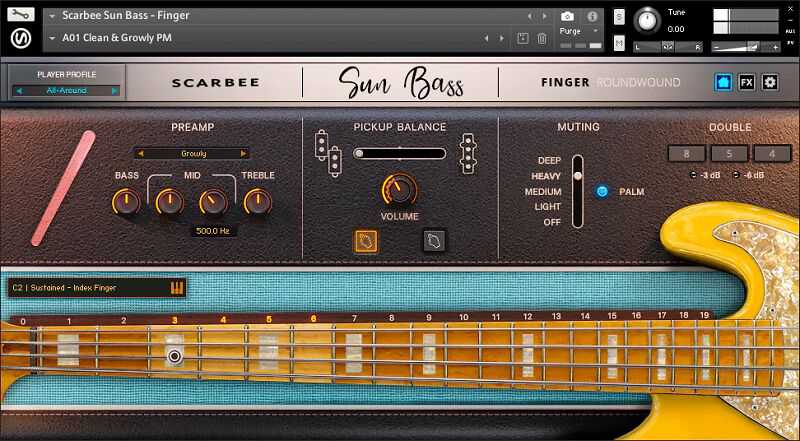Open the home page icon

[723, 82]
